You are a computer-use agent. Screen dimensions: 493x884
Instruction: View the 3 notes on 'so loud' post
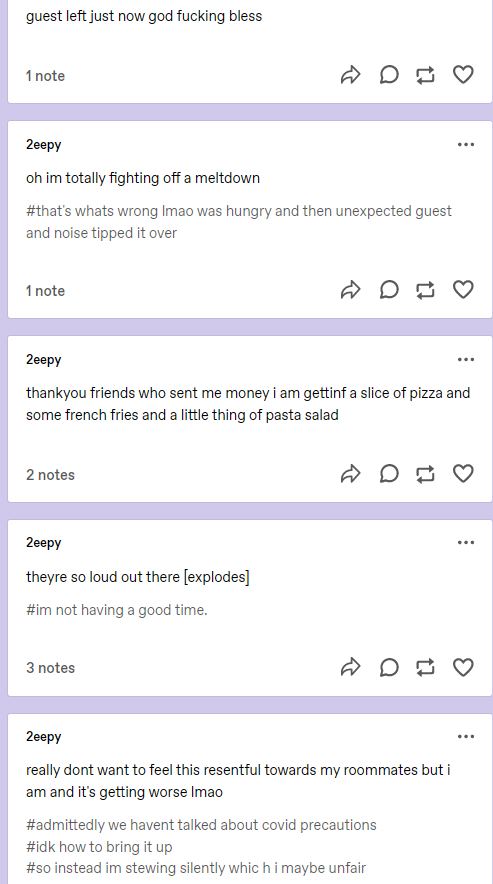click(x=50, y=668)
